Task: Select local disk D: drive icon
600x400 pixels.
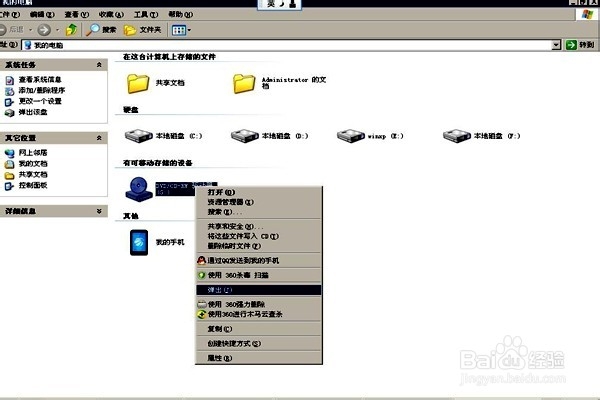Action: pyautogui.click(x=245, y=136)
